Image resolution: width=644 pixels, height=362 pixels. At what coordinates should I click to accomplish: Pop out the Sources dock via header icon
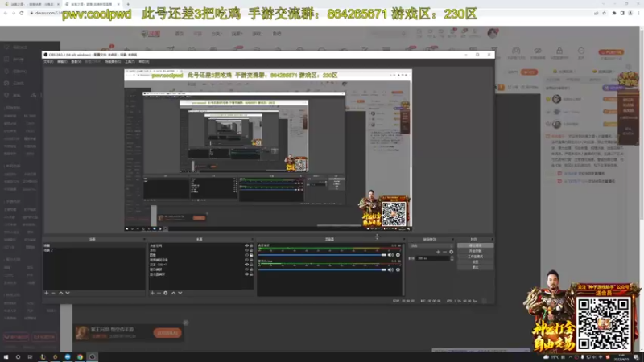(x=252, y=239)
